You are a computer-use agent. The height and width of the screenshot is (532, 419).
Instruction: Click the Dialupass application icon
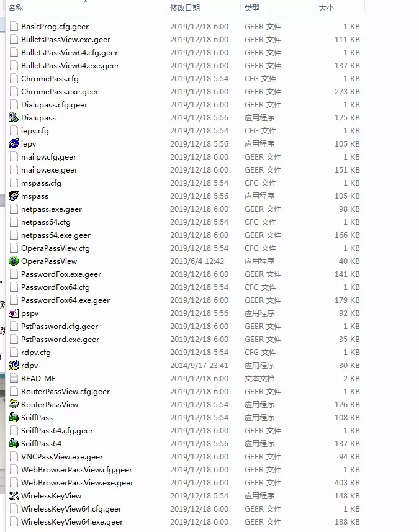click(x=14, y=118)
